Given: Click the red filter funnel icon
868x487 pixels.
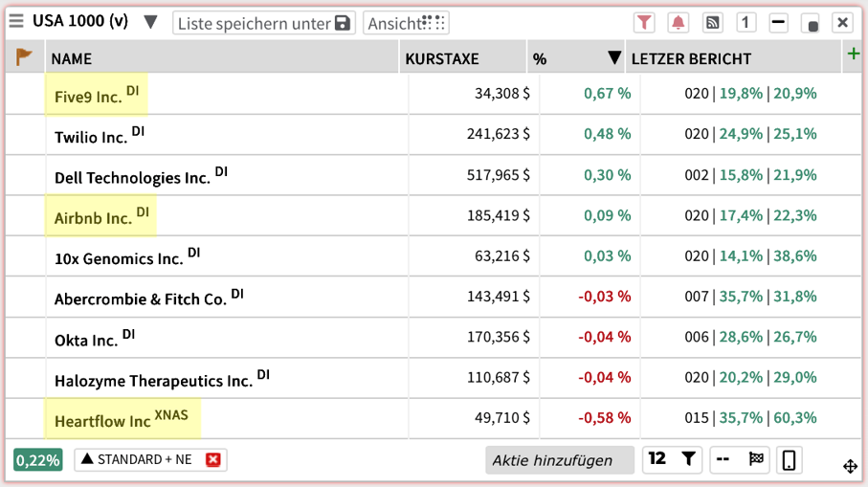Looking at the screenshot, I should 644,23.
